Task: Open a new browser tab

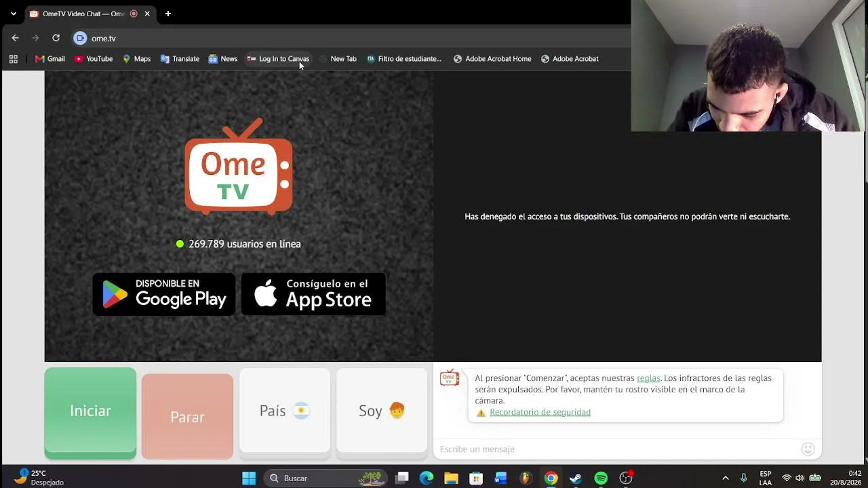Action: coord(168,14)
